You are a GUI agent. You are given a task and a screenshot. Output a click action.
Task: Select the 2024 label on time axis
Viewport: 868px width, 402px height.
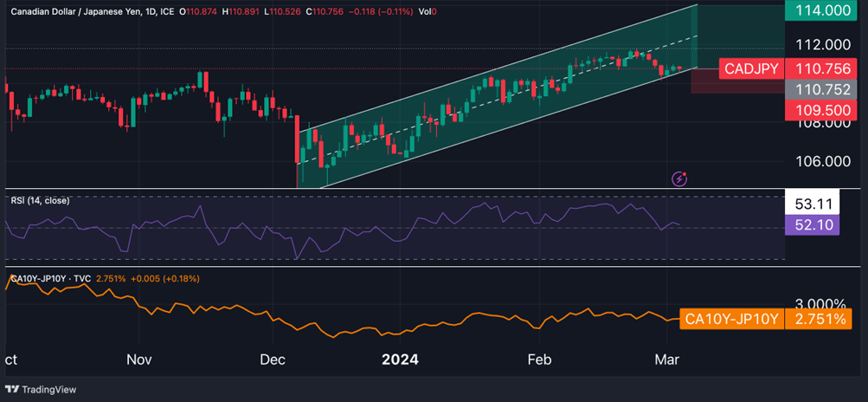(400, 360)
